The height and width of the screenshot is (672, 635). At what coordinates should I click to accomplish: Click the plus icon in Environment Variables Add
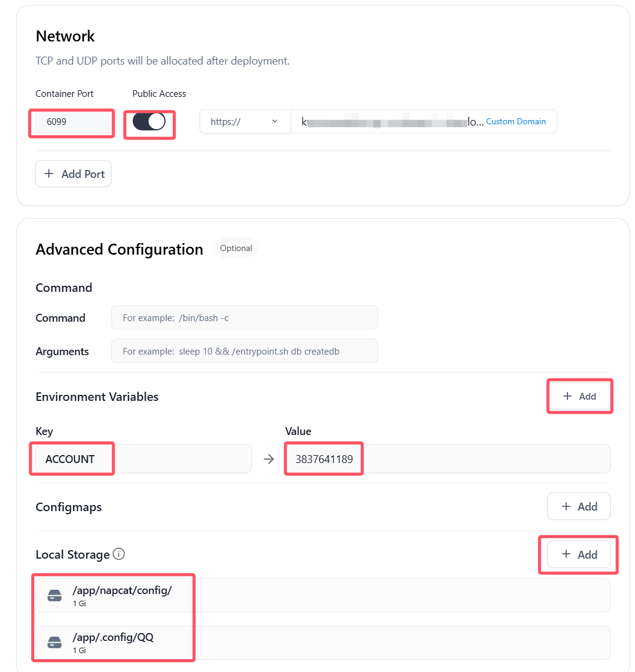567,396
